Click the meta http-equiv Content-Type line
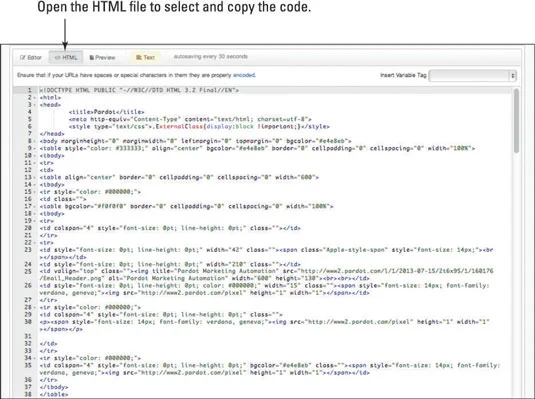 (x=190, y=119)
